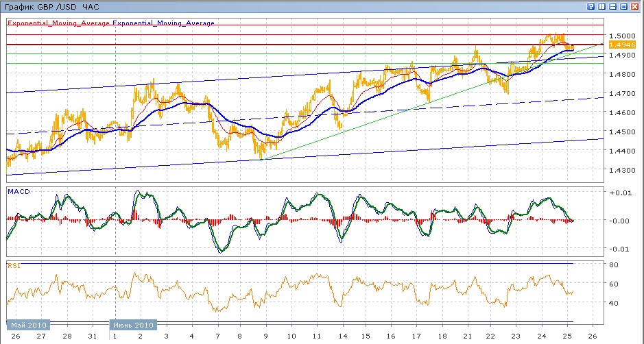Open the help button with question mark
This screenshot has width=644, height=344.
pos(591,7)
